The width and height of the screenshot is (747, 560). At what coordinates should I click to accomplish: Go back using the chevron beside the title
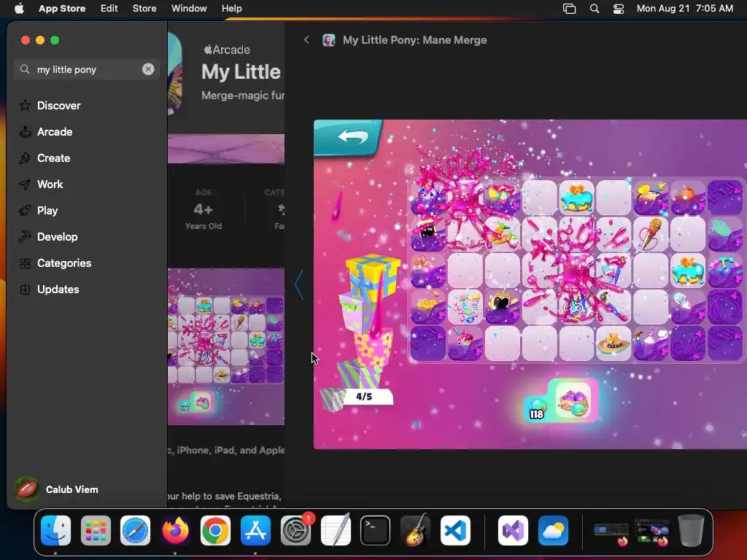[306, 40]
